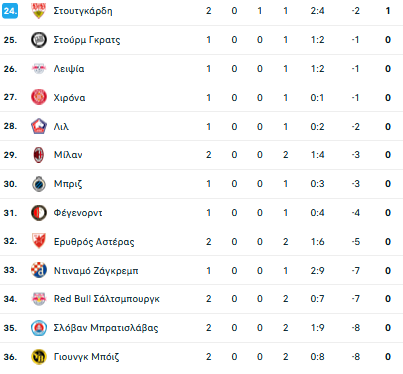Click the Sturm Graz club logo
Screen dimensions: 403x374
tap(39, 40)
